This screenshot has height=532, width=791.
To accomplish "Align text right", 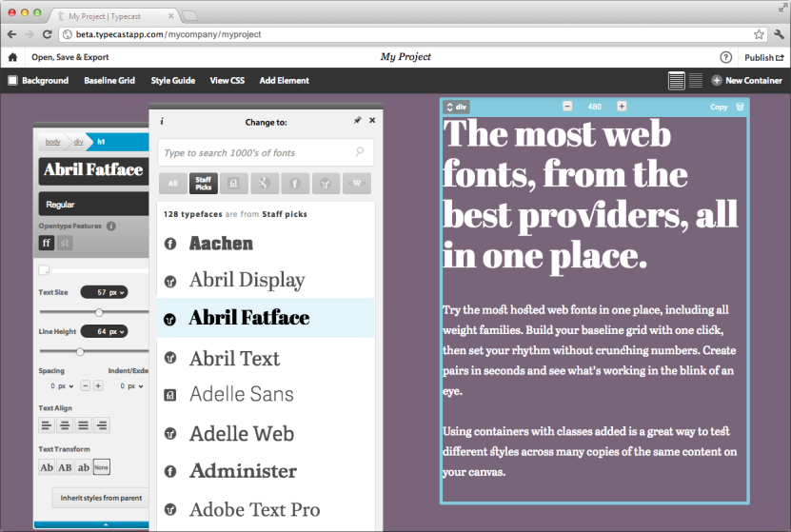I will pos(102,425).
